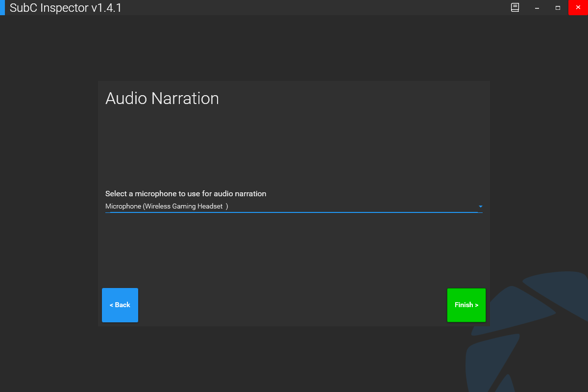Open the Microphone (Wireless Gaming Headset) combo box
Screen dimensions: 588x392
[x=294, y=207]
